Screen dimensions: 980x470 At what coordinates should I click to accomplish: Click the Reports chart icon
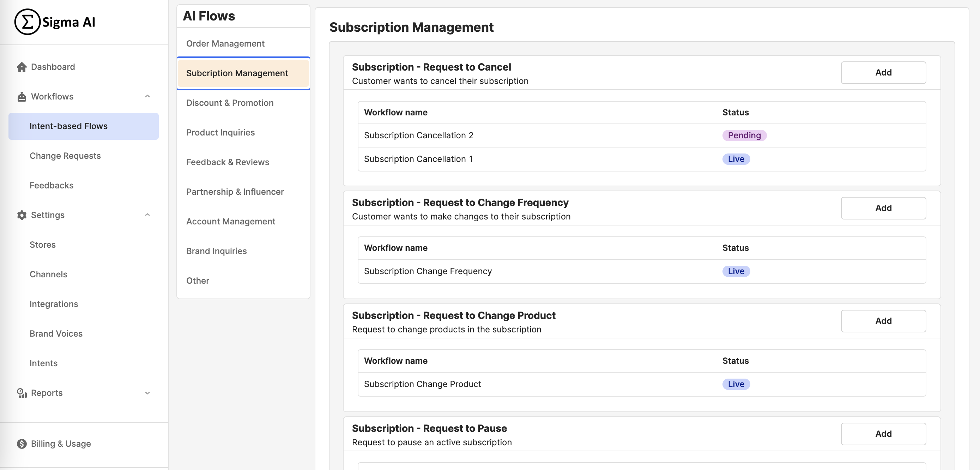pyautogui.click(x=22, y=393)
